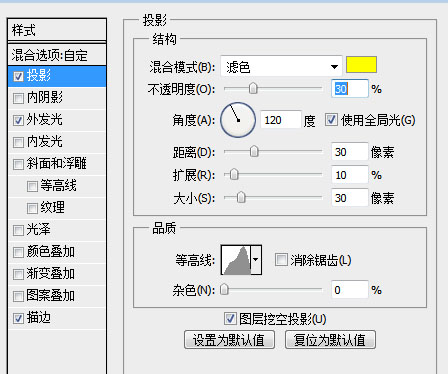448x374 pixels.
Task: Open 斜面和浮雕 style settings
Action: (x=57, y=164)
